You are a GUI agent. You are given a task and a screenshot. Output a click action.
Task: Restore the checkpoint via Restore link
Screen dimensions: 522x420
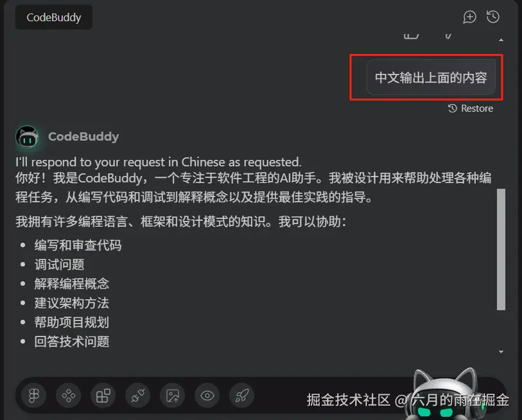coord(471,109)
